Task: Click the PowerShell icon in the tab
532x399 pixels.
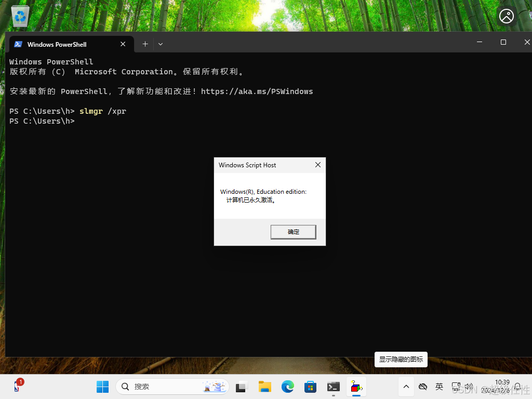Action: coord(18,44)
